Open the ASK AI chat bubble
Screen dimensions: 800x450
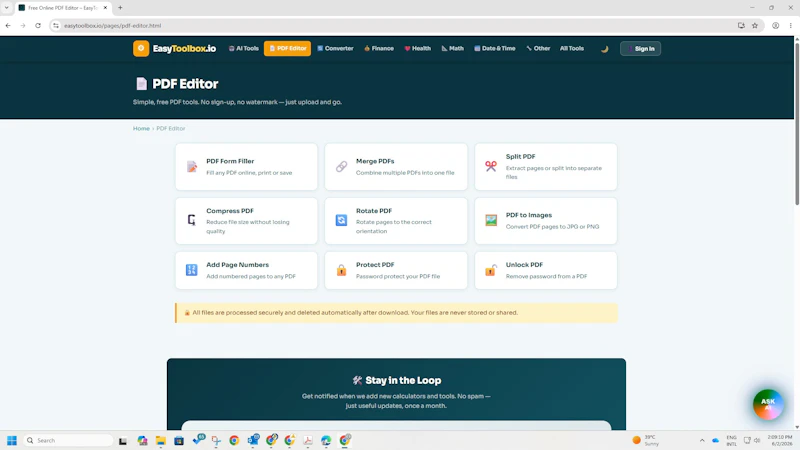[768, 404]
